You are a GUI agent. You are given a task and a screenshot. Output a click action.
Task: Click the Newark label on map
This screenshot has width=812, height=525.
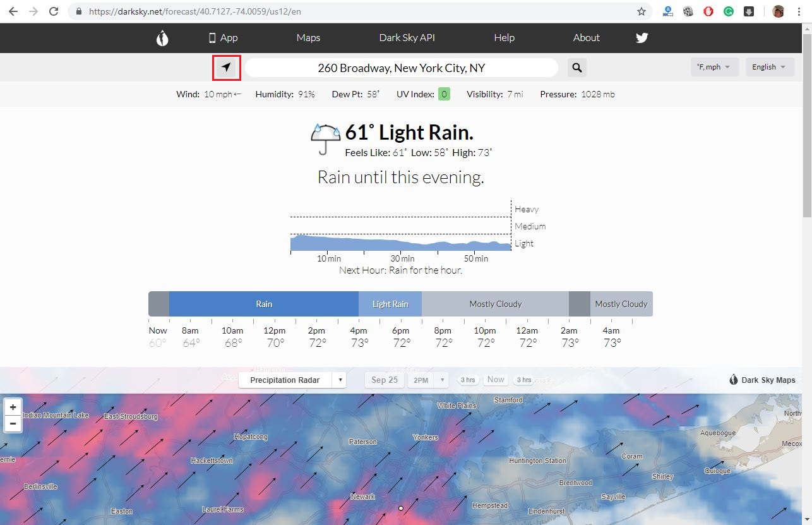(x=363, y=497)
